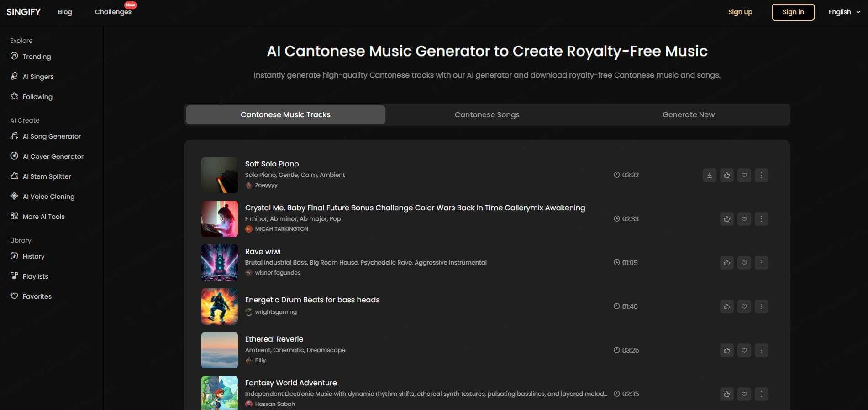Viewport: 868px width, 410px height.
Task: Click the AI Singers microphone icon
Action: (14, 76)
